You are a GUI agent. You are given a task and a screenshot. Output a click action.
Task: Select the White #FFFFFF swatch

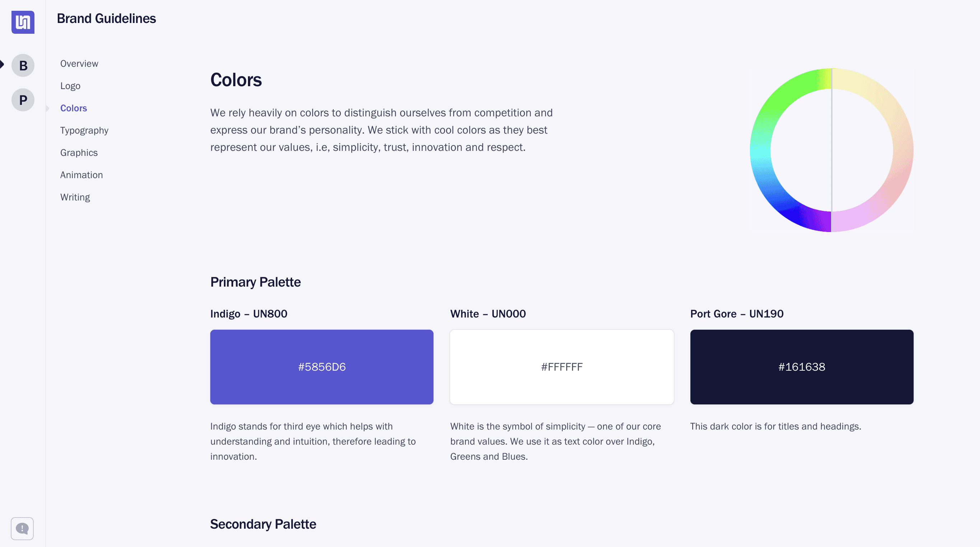click(x=562, y=367)
